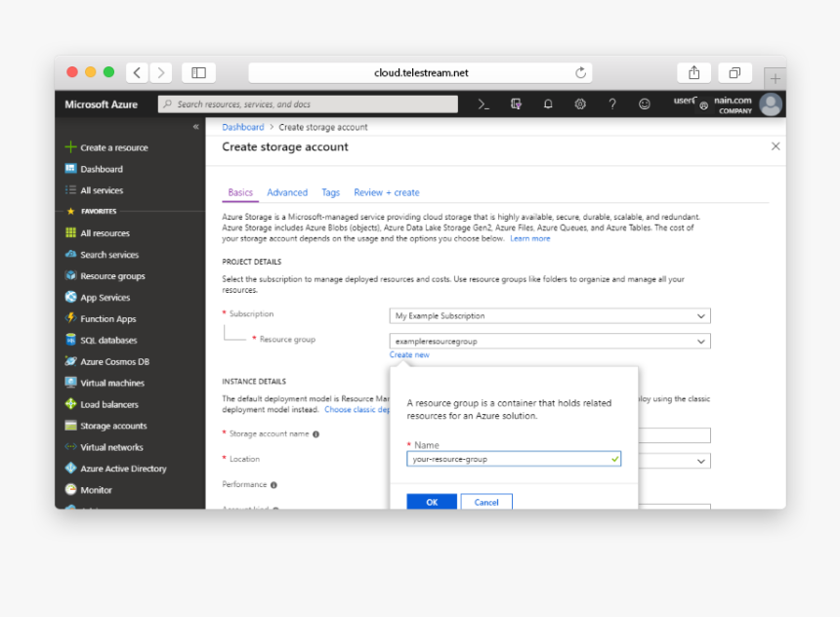
Task: Open the feedback smiley icon
Action: coord(645,104)
